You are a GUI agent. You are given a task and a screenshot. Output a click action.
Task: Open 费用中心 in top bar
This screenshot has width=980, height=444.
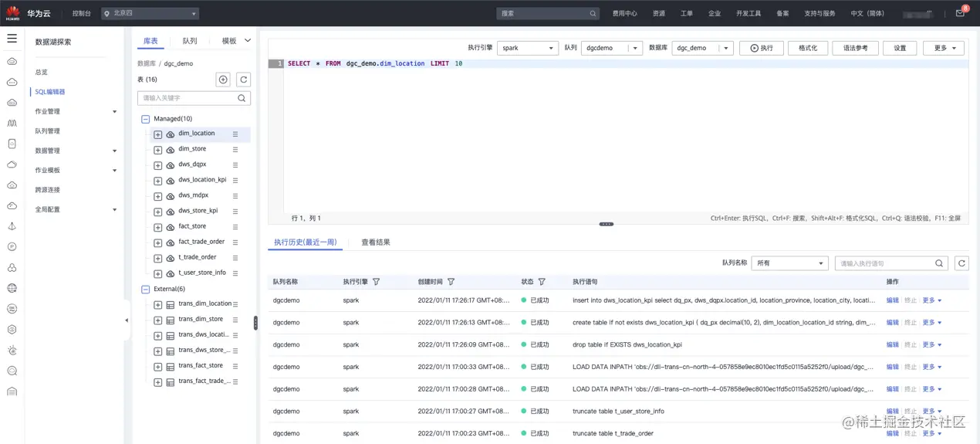pos(625,14)
